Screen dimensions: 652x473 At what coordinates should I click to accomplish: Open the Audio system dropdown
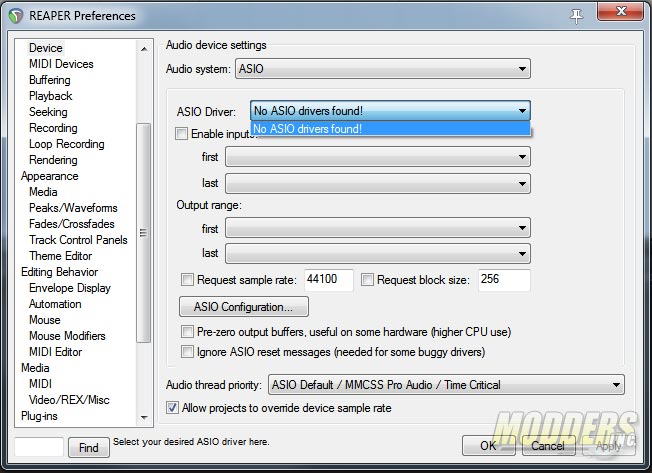point(383,69)
